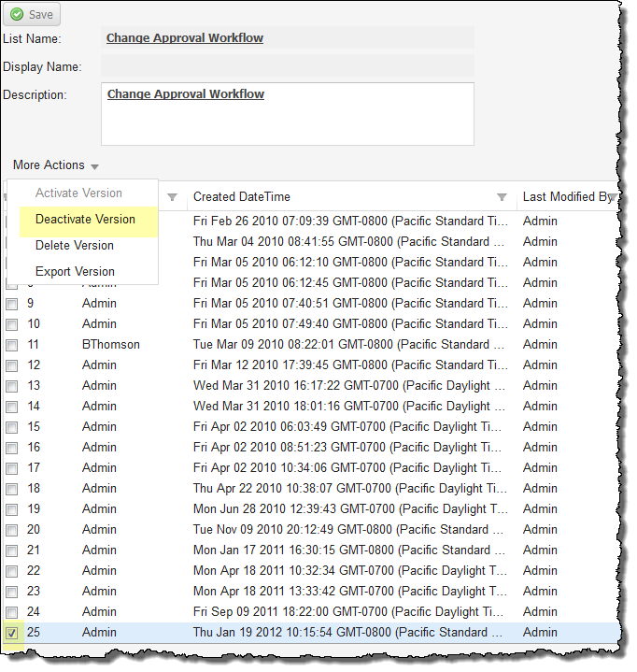
Task: Check the box for version 20
Action: tap(11, 530)
